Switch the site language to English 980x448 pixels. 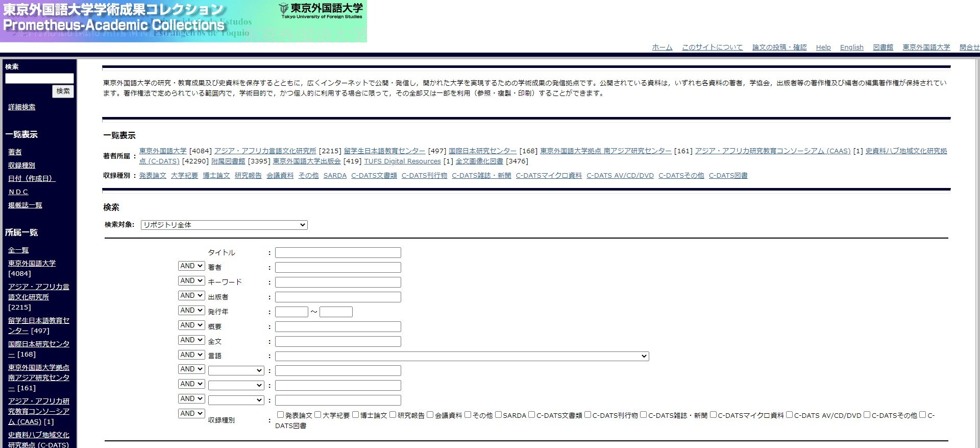coord(852,47)
